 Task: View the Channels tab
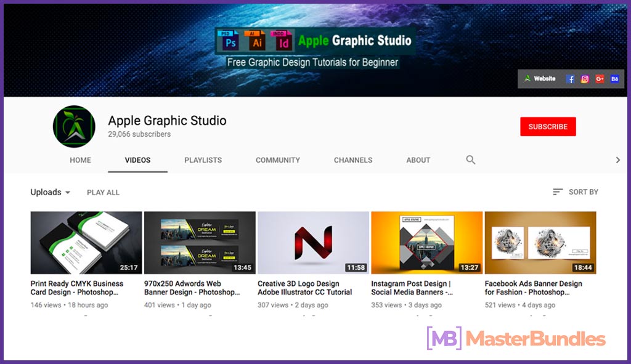pos(353,160)
